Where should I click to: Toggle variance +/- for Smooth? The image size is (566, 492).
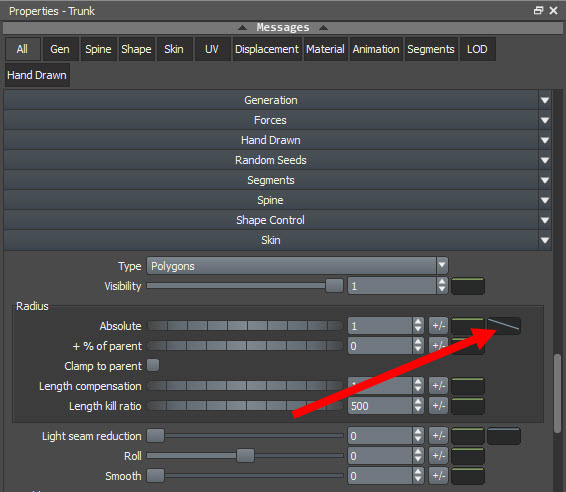click(438, 476)
